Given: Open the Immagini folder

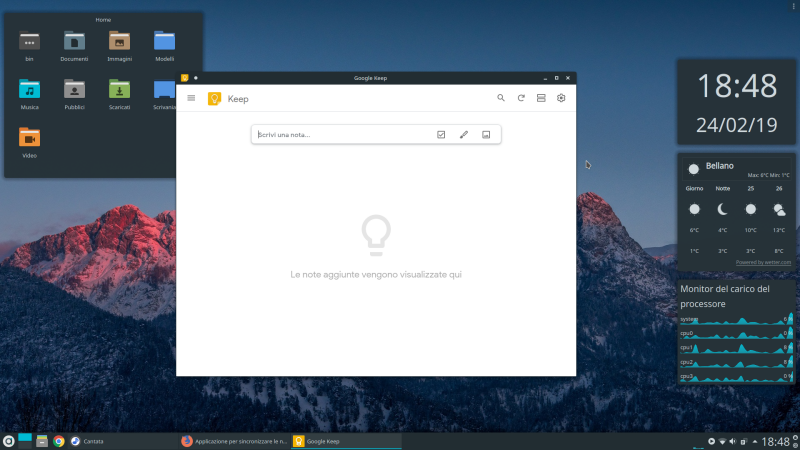Looking at the screenshot, I should (x=119, y=46).
